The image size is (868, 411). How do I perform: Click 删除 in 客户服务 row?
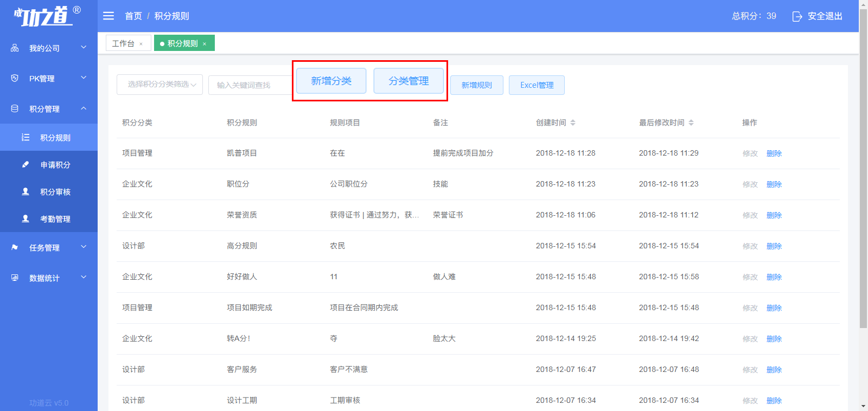(x=774, y=370)
